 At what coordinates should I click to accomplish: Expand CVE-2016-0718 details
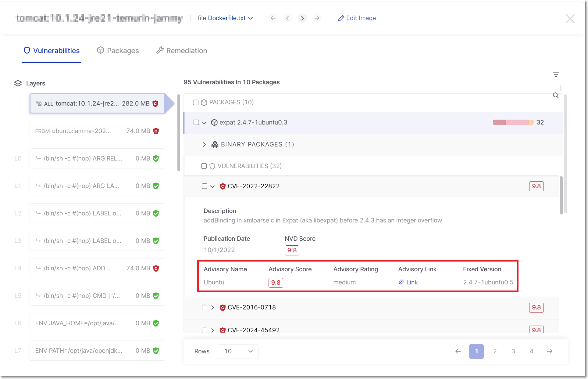[x=213, y=307]
